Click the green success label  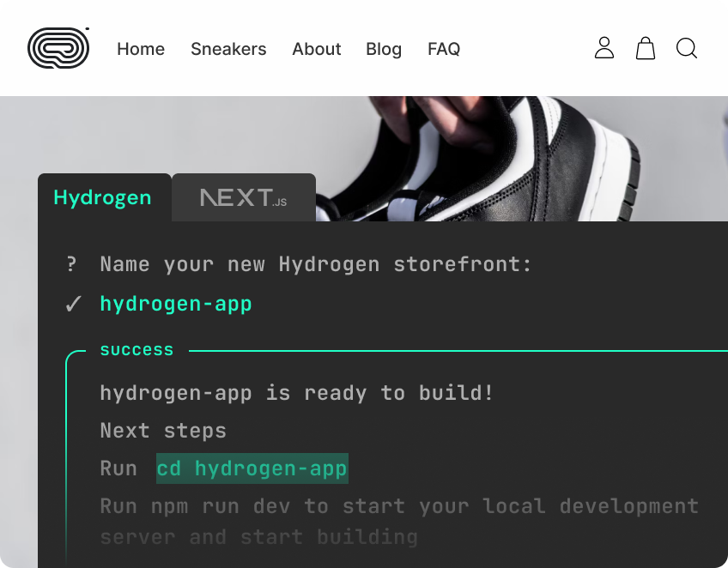coord(136,350)
